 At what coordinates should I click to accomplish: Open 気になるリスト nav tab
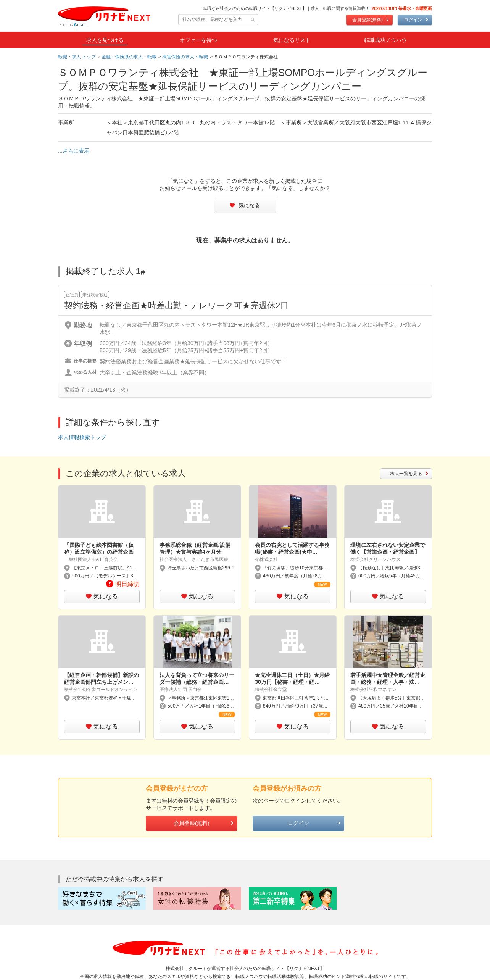point(292,40)
